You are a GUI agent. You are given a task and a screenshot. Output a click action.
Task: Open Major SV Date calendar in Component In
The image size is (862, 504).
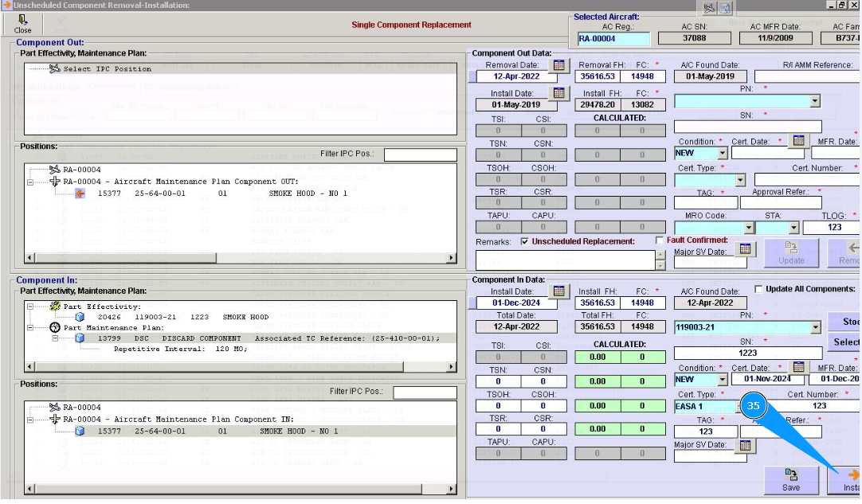744,445
